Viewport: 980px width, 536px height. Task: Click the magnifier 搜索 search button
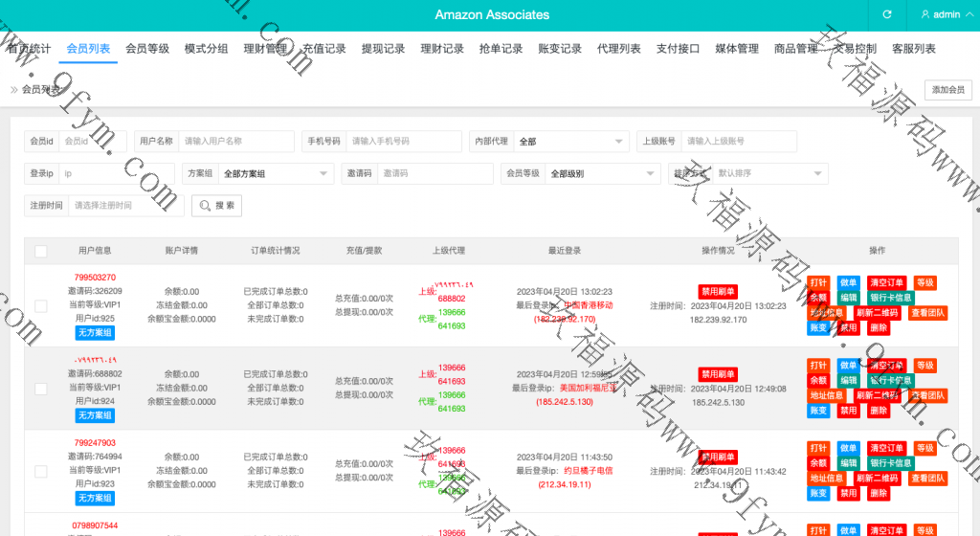pos(217,205)
